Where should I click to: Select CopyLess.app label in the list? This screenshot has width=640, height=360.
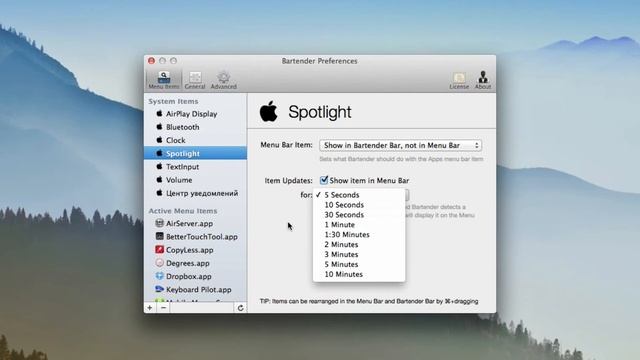pyautogui.click(x=189, y=250)
